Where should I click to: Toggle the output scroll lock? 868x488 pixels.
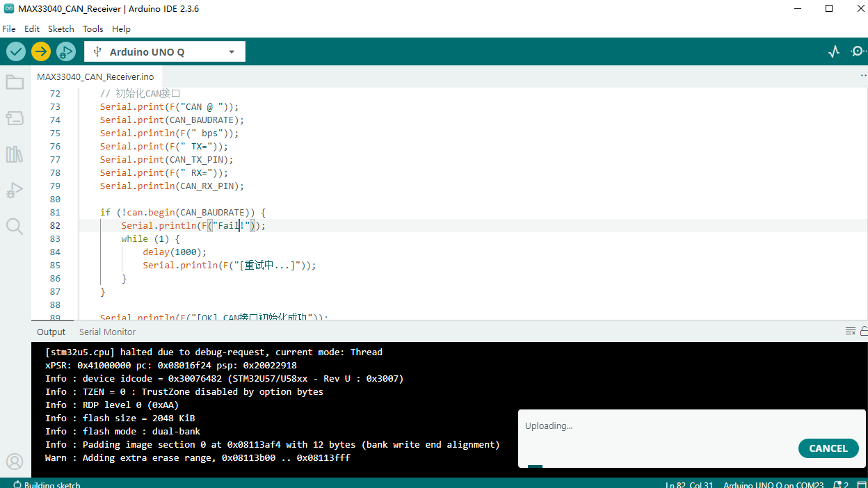(864, 332)
